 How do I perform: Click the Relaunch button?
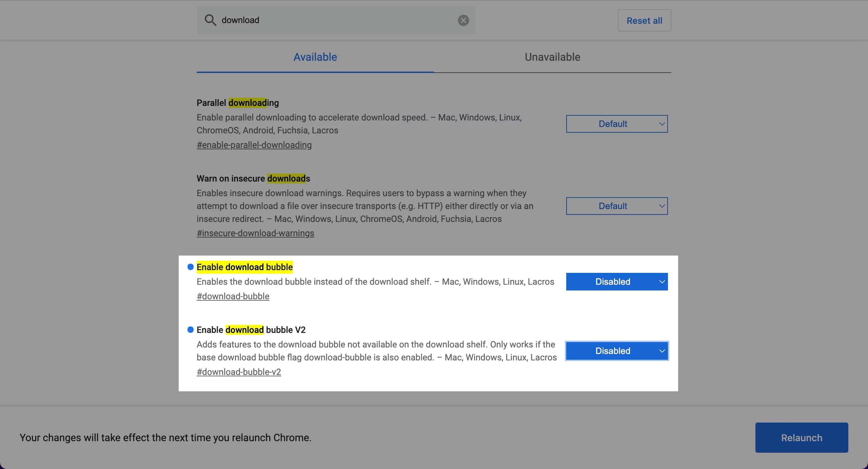[x=802, y=437]
